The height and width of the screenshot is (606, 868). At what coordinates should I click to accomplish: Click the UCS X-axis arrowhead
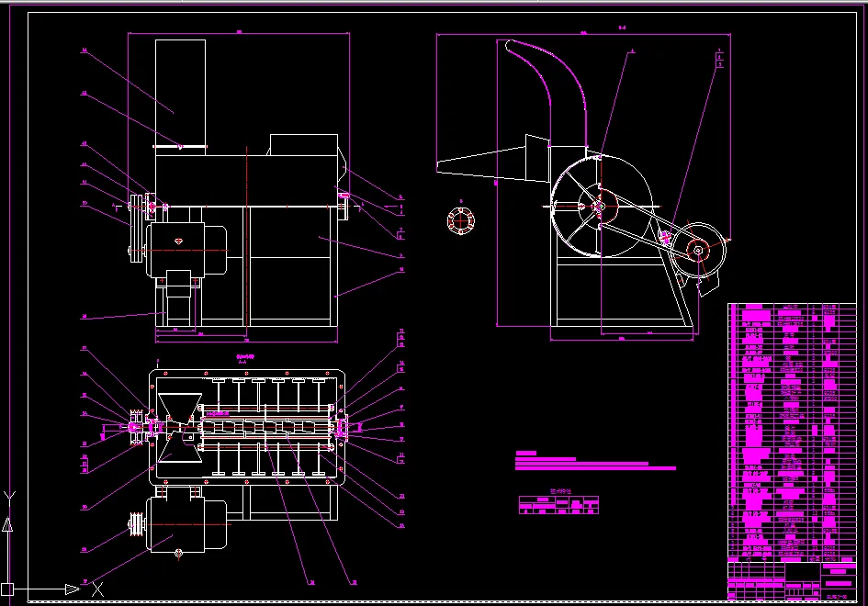point(73,589)
